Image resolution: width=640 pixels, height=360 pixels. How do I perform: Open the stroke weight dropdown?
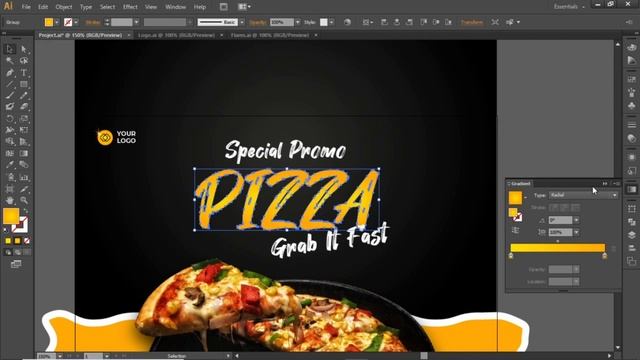pyautogui.click(x=136, y=22)
